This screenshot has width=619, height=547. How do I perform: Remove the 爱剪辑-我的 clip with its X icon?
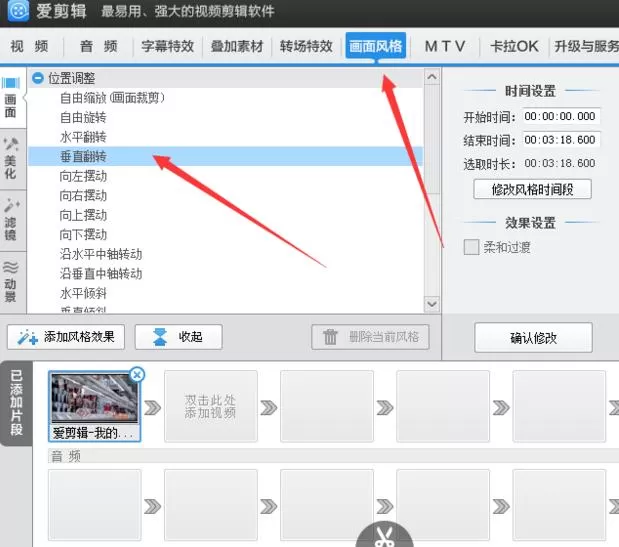click(137, 374)
